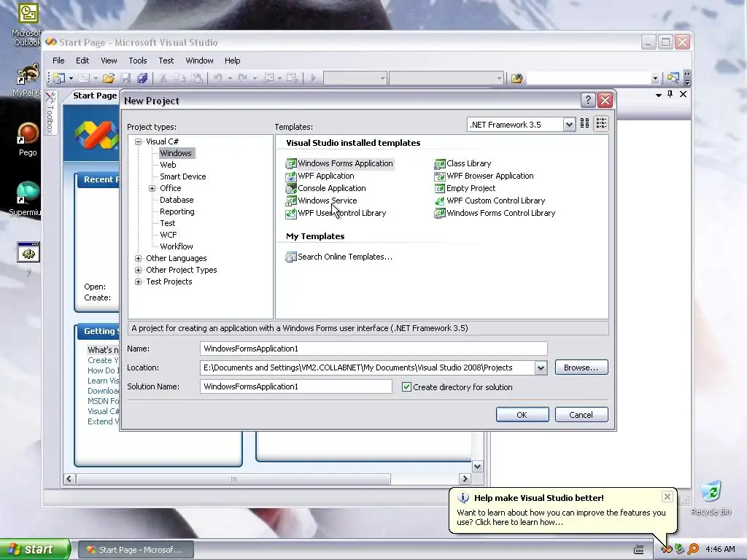The height and width of the screenshot is (560, 747).
Task: Click the Open File folder toolbar icon
Action: 109,77
